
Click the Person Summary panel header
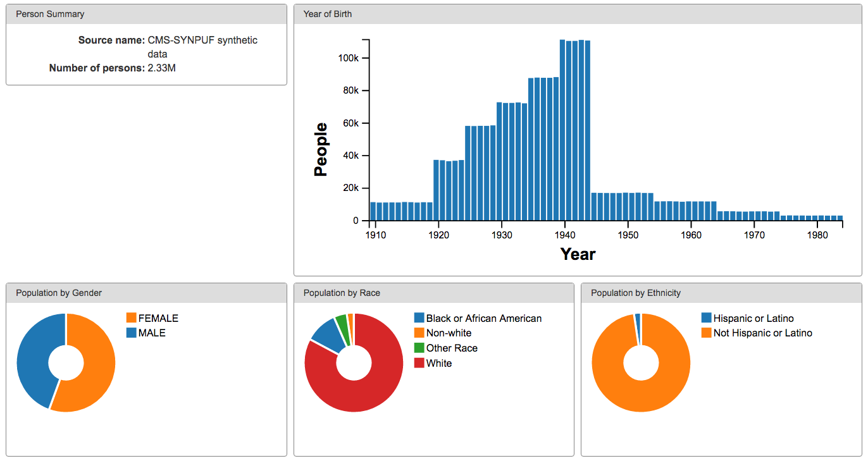point(146,14)
